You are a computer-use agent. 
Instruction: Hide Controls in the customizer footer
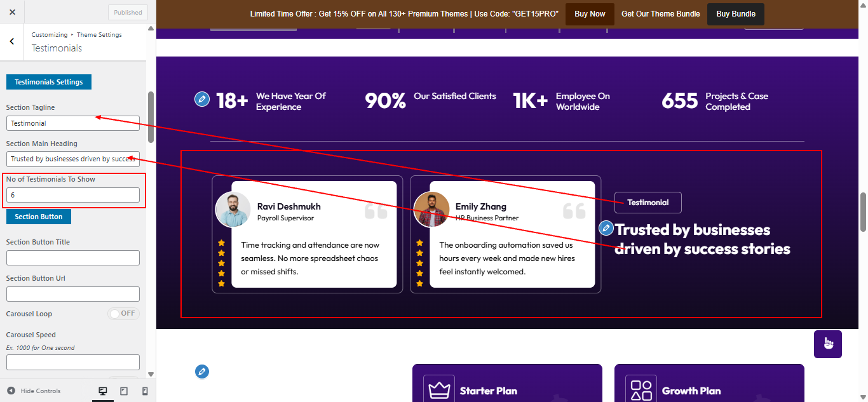pos(34,391)
